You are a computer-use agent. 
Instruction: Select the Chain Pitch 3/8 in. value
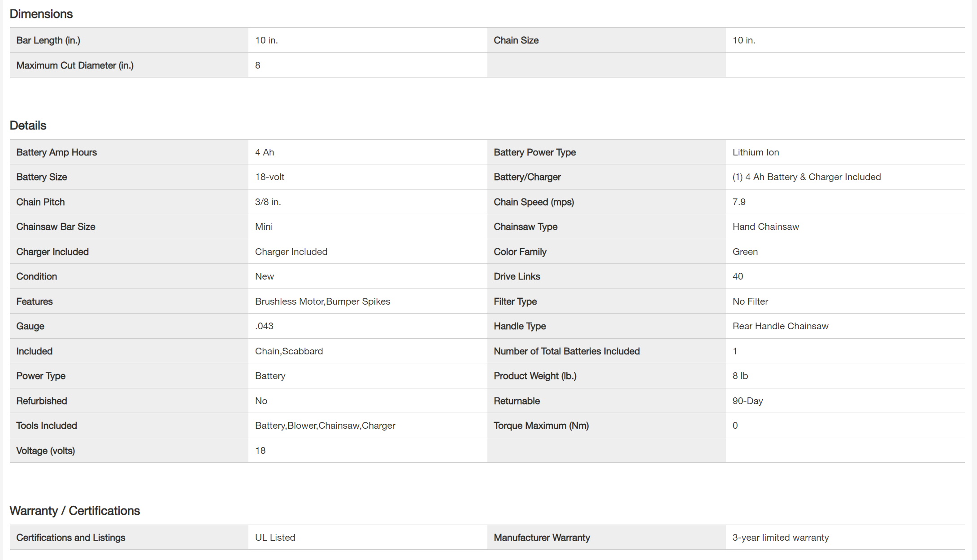[268, 202]
